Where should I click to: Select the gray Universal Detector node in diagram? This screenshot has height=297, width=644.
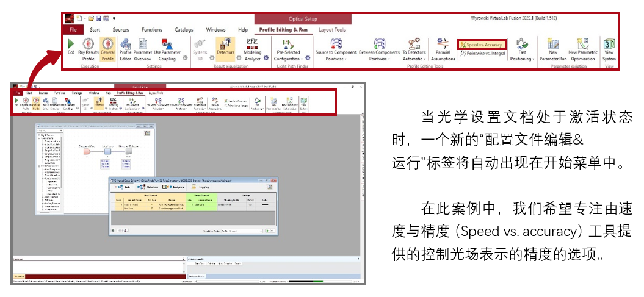pyautogui.click(x=128, y=152)
